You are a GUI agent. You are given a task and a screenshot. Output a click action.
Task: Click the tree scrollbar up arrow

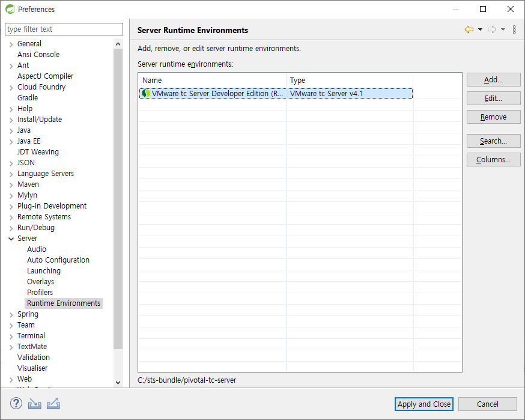(118, 44)
